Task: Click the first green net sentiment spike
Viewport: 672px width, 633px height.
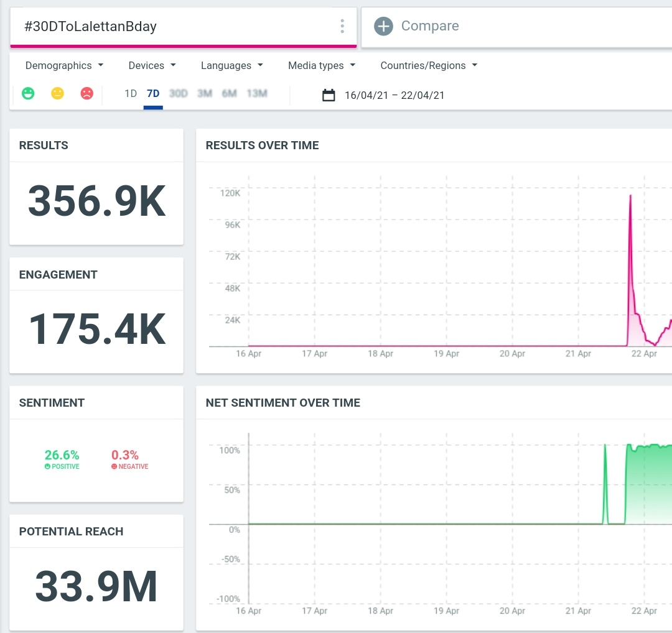Action: coord(605,484)
